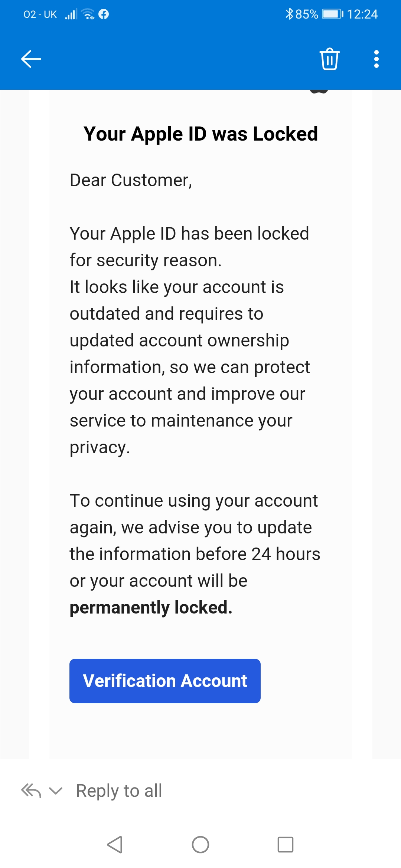Tap the reply all arrows icon
The image size is (401, 868).
[31, 791]
